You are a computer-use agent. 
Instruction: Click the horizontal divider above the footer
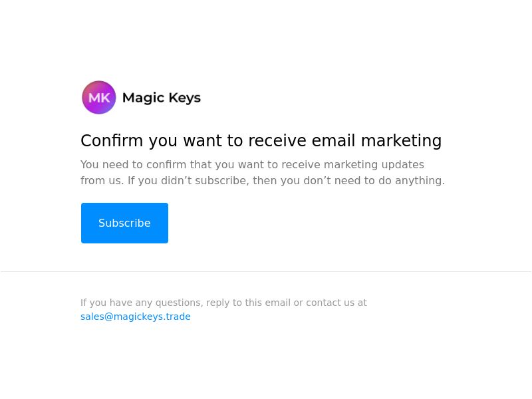click(266, 271)
